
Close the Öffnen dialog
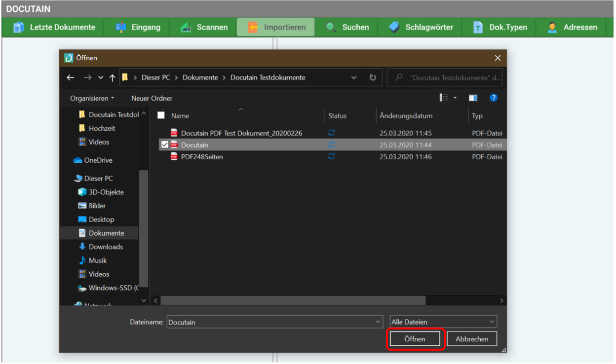[x=498, y=58]
